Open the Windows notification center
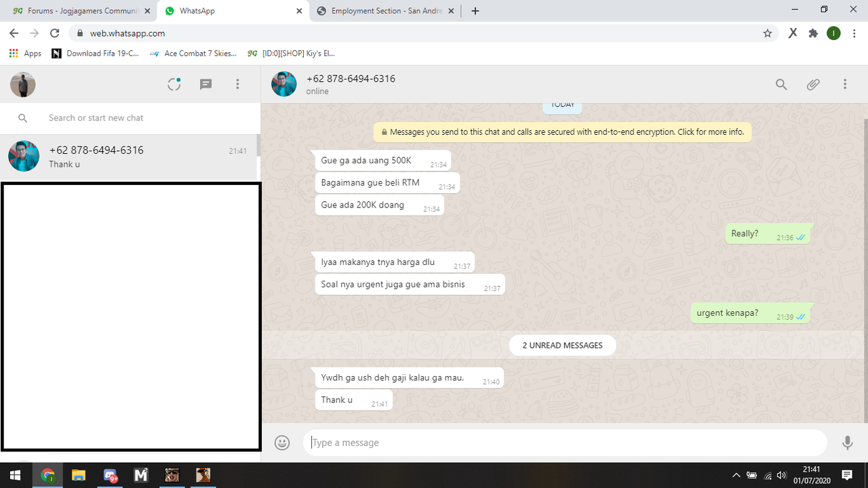Viewport: 868px width, 488px height. (x=847, y=475)
